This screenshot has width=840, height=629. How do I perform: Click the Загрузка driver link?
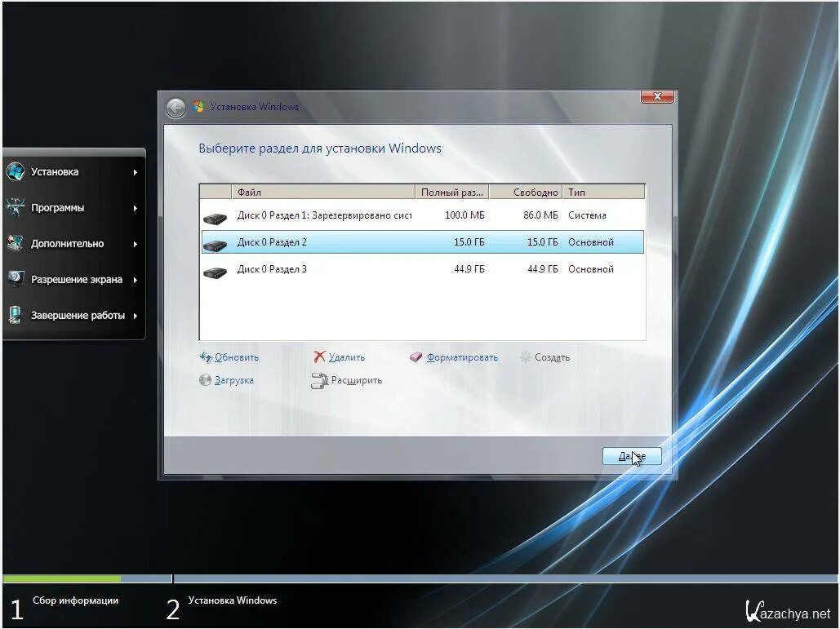point(234,380)
